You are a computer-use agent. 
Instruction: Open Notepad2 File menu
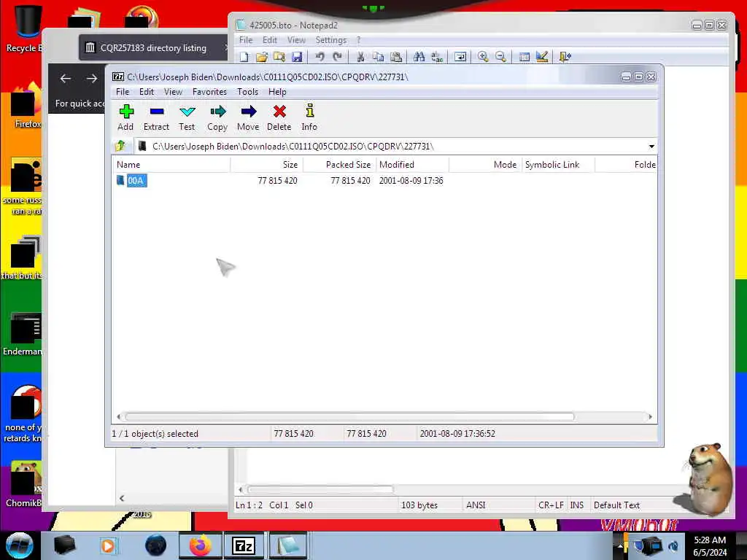(x=246, y=40)
